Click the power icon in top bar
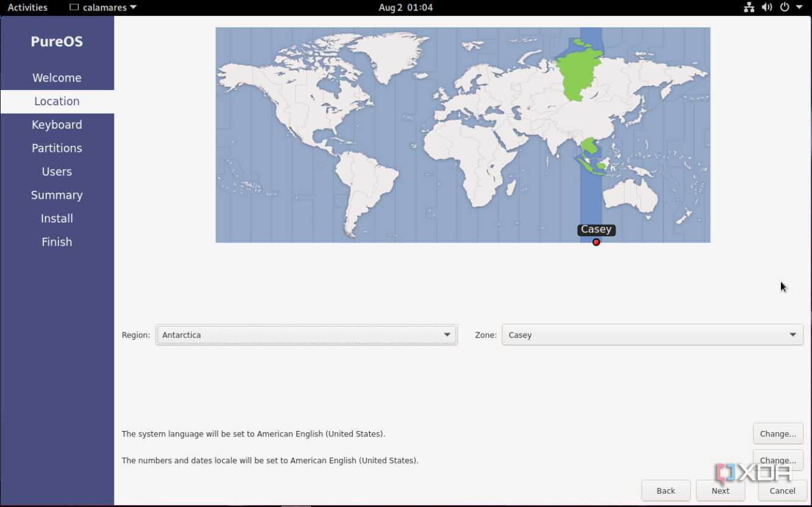This screenshot has width=812, height=507. pyautogui.click(x=785, y=7)
